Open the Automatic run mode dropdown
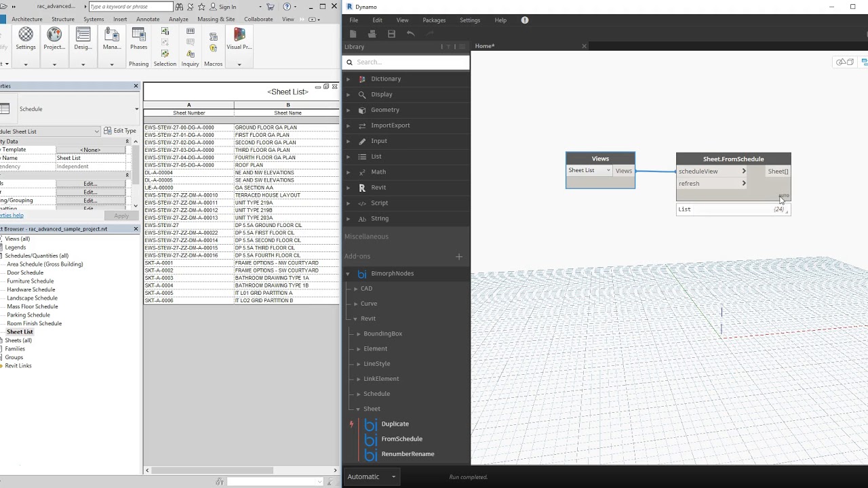 (372, 476)
